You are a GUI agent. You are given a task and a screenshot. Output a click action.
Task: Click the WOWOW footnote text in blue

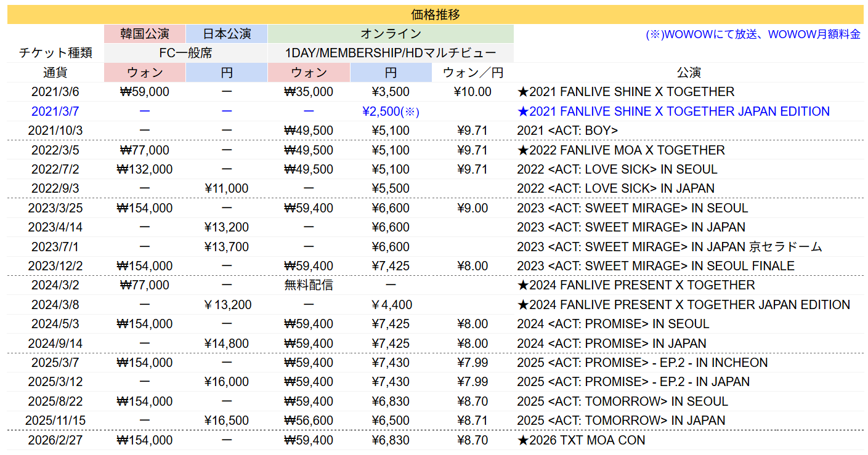753,34
